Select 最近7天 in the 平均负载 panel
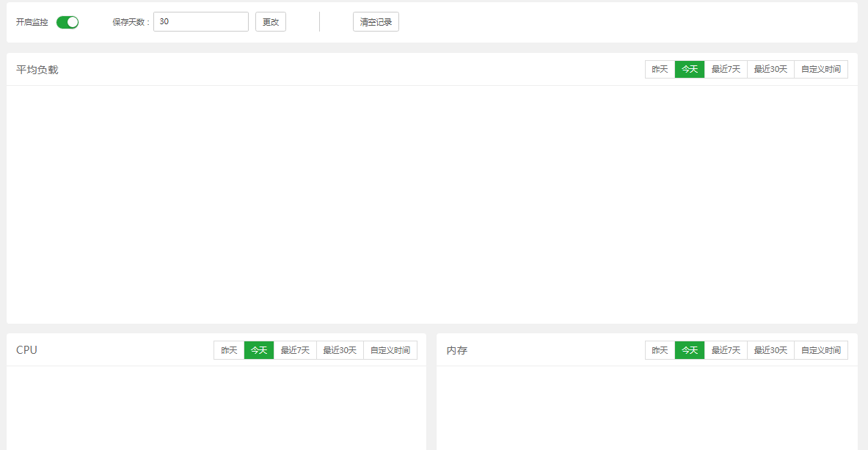868x450 pixels. tap(725, 69)
